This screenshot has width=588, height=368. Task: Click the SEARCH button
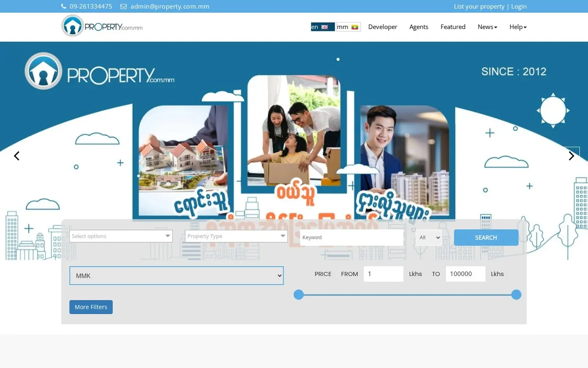coord(486,237)
